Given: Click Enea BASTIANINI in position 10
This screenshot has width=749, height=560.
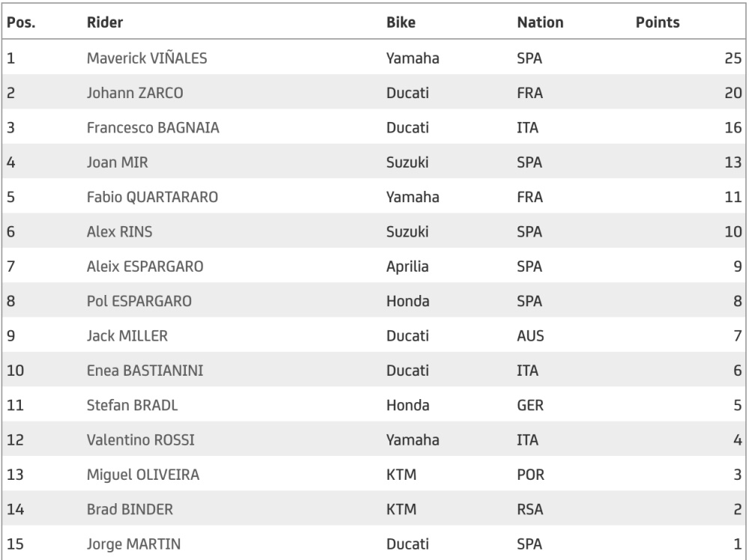Looking at the screenshot, I should (x=145, y=371).
